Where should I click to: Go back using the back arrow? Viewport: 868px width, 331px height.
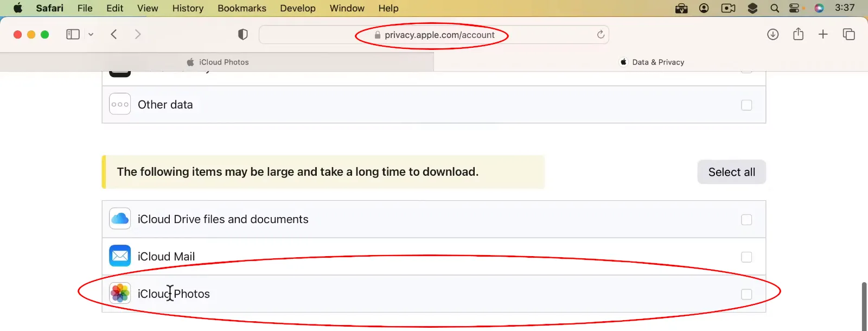pos(114,35)
